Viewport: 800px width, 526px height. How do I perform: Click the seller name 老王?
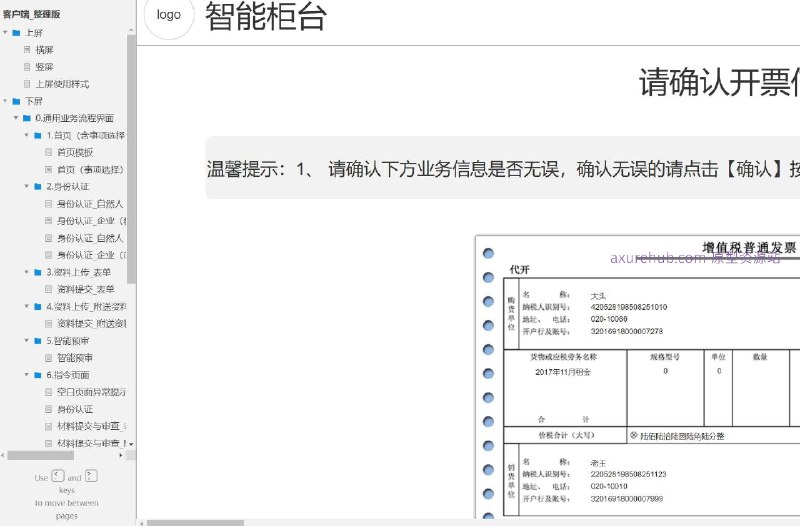pyautogui.click(x=598, y=463)
